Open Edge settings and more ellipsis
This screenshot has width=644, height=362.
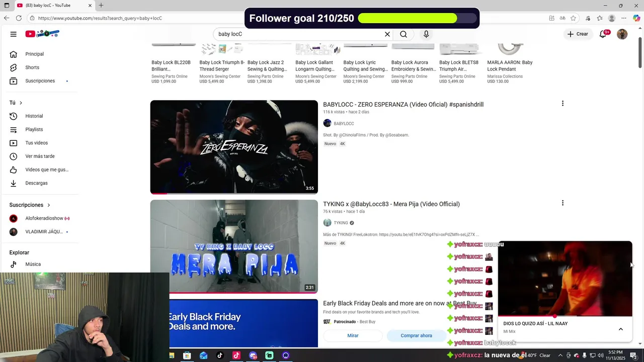[624, 18]
